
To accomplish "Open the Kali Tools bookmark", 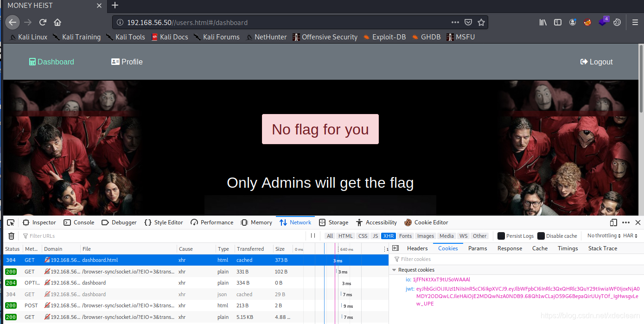I will click(125, 37).
